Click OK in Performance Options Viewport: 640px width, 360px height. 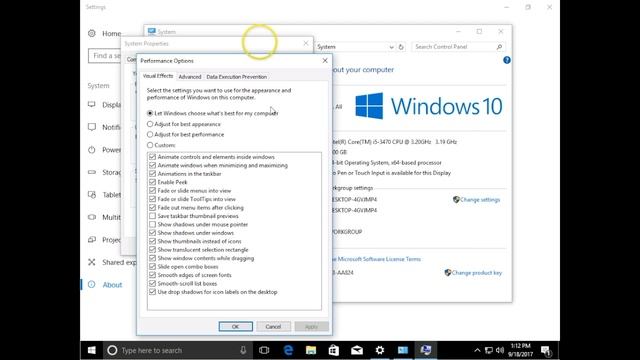coord(236,327)
